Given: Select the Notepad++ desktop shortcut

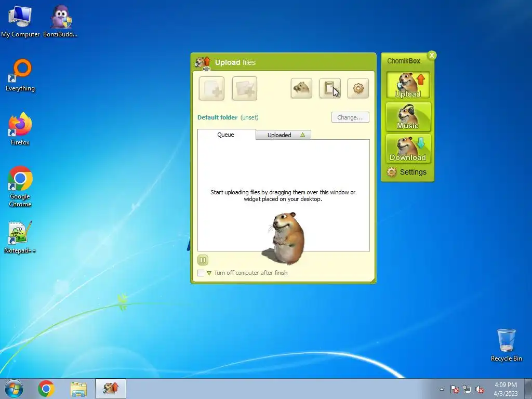Looking at the screenshot, I should point(20,237).
